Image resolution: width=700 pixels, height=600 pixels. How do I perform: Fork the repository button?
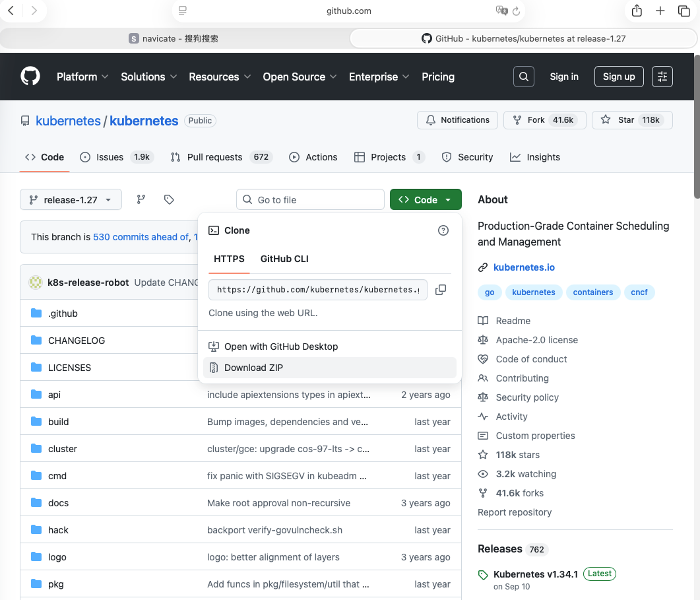545,119
